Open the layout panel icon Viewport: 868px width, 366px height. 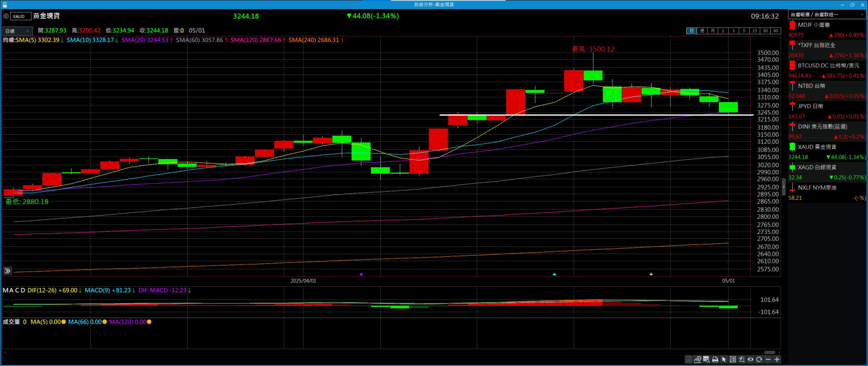pyautogui.click(x=733, y=359)
